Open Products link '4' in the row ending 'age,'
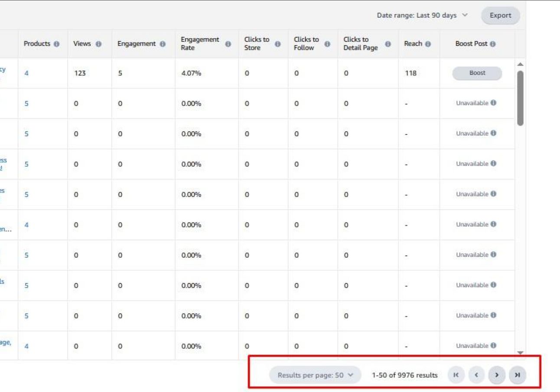Image resolution: width=560 pixels, height=392 pixels. 26,346
